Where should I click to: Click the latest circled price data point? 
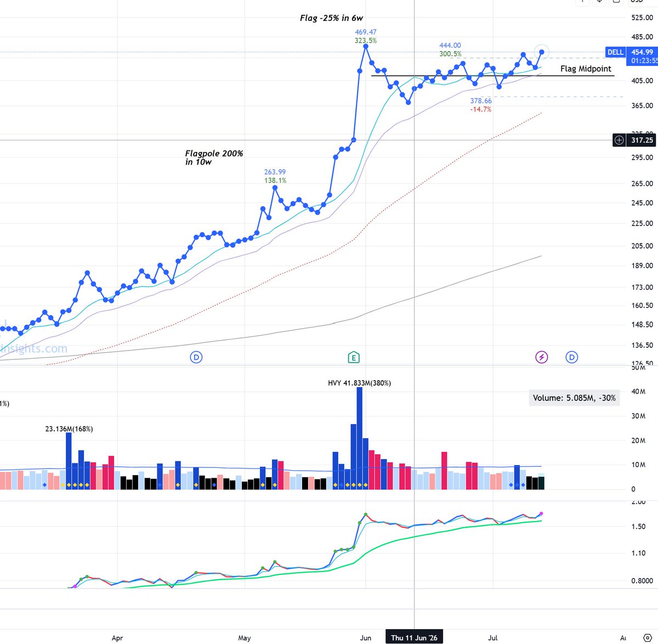pos(542,52)
